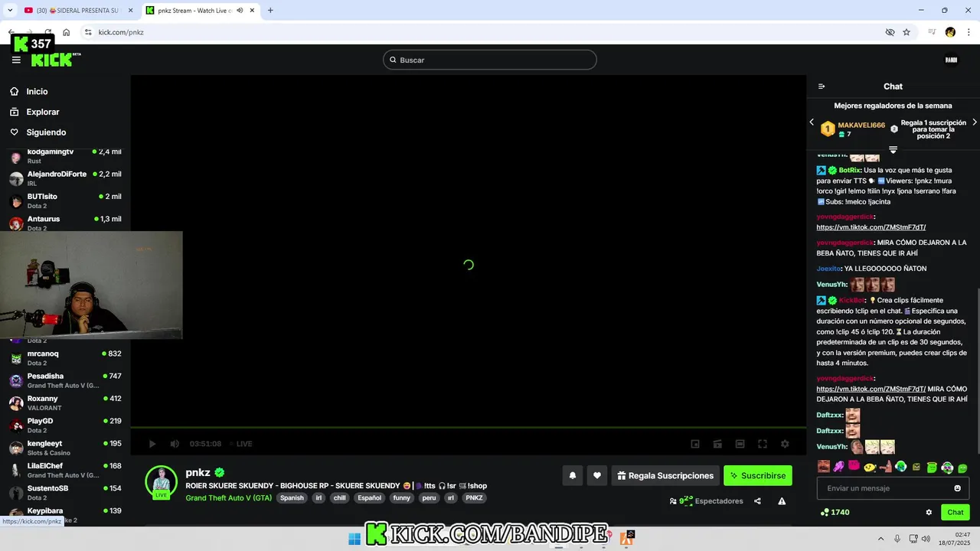This screenshot has width=980, height=551.
Task: Open video player settings gear
Action: [x=785, y=444]
